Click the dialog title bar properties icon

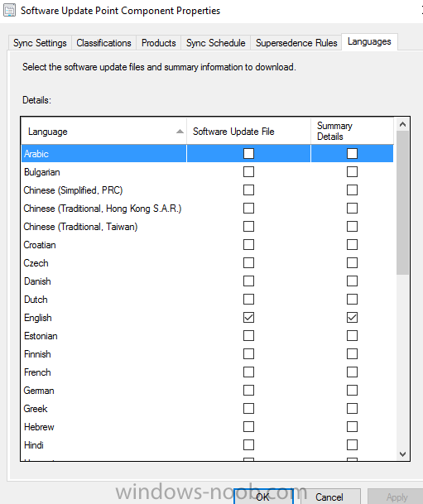coord(9,10)
